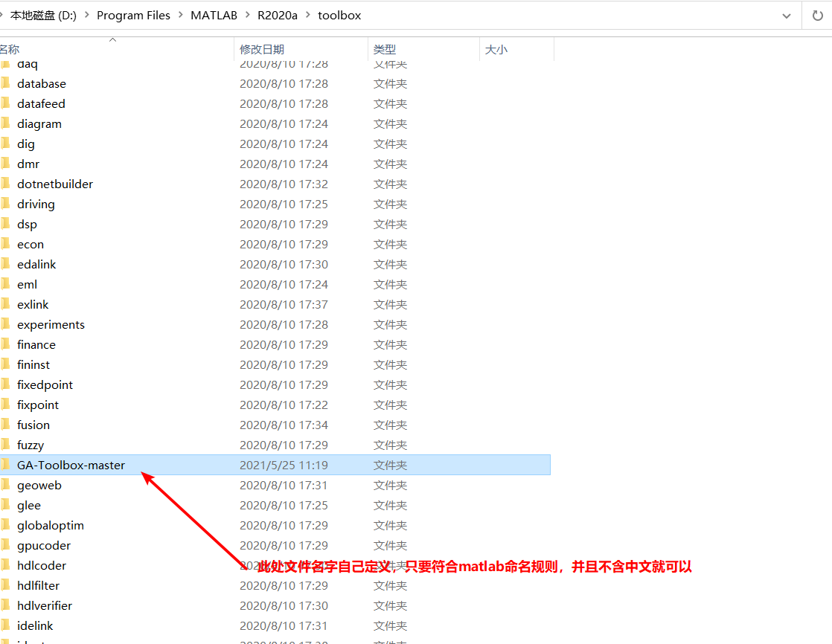
Task: Select the fusion folder icon
Action: click(x=5, y=425)
